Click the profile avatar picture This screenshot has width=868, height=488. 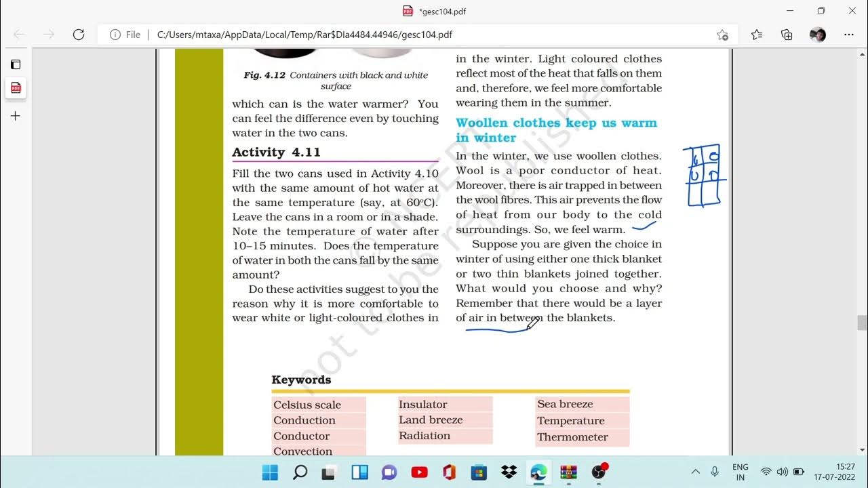[818, 35]
